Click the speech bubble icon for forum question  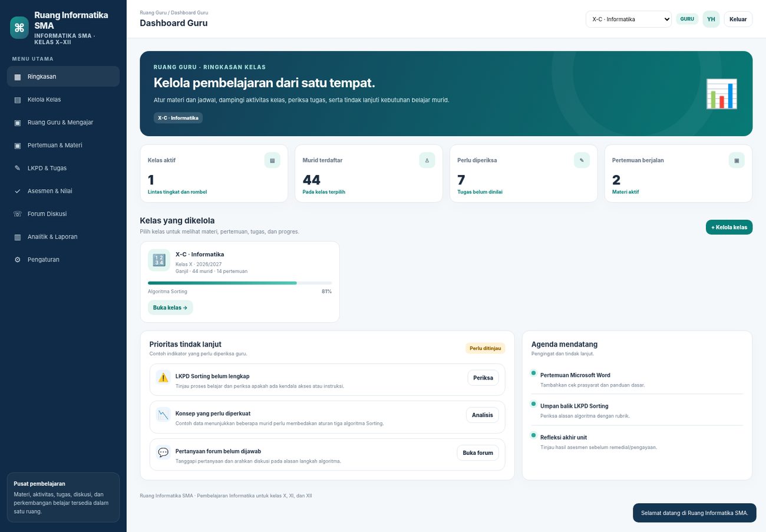tap(163, 452)
